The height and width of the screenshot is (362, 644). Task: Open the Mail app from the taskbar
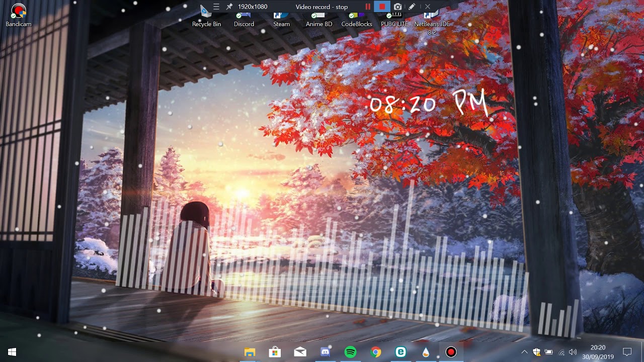click(x=300, y=352)
